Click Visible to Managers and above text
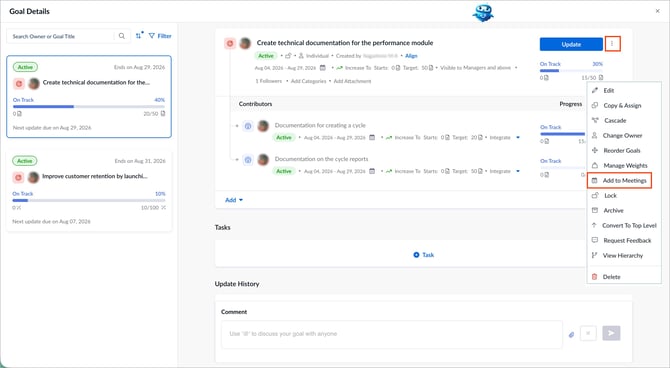 (475, 68)
